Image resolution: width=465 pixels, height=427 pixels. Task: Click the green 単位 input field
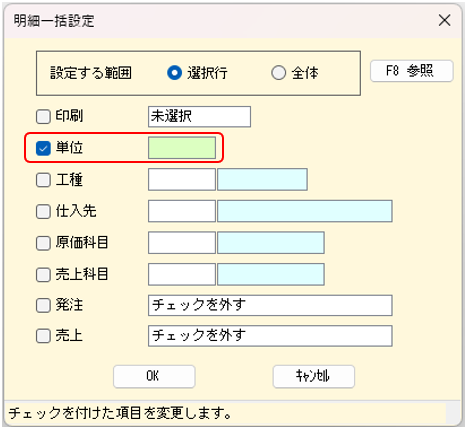(182, 148)
